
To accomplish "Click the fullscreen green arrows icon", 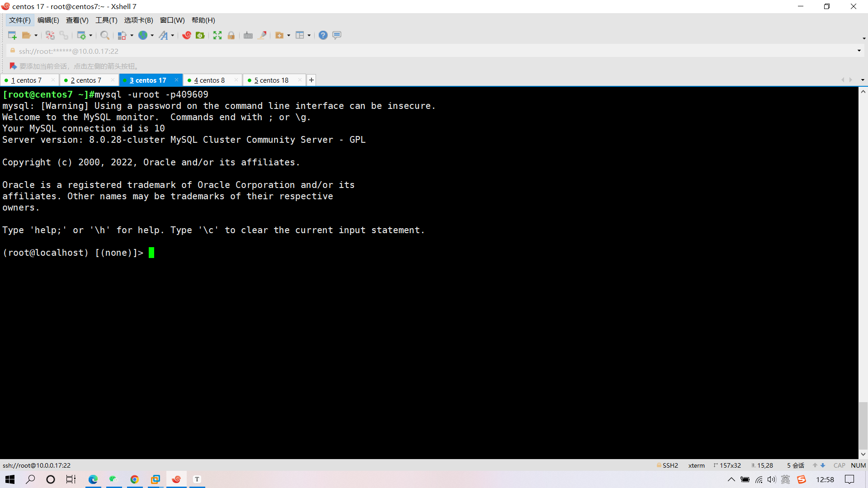I will 217,35.
